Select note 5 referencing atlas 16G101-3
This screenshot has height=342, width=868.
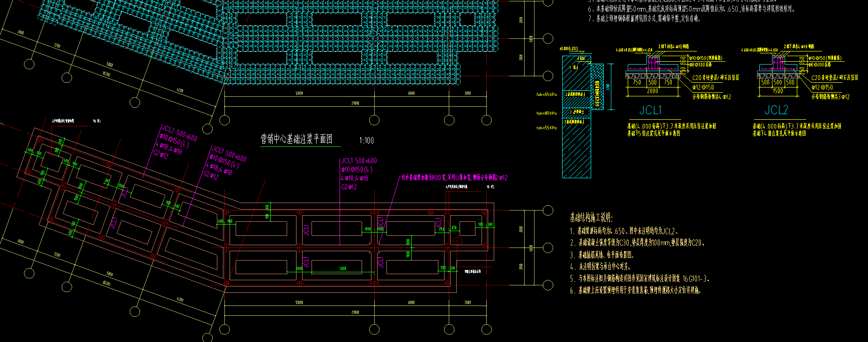pyautogui.click(x=640, y=278)
